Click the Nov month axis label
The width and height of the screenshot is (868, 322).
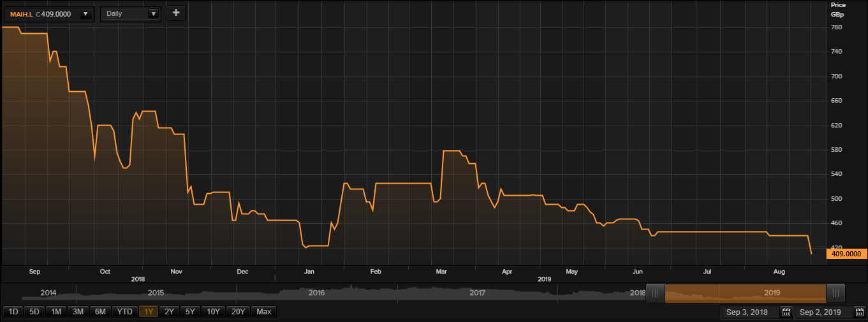click(x=177, y=272)
